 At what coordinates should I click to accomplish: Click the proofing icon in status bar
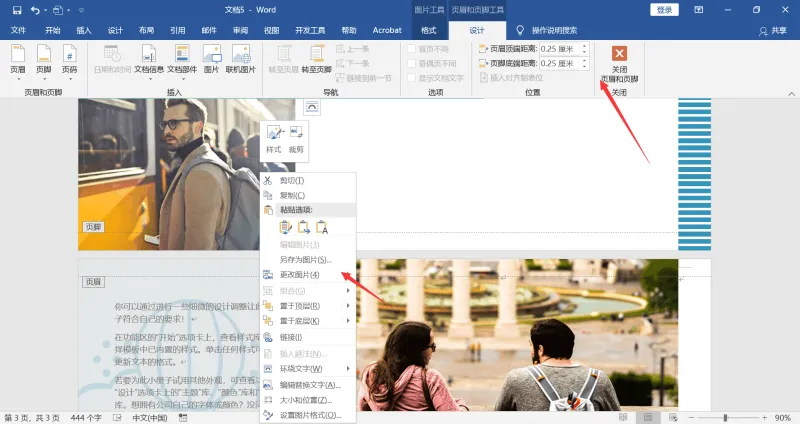pos(117,417)
